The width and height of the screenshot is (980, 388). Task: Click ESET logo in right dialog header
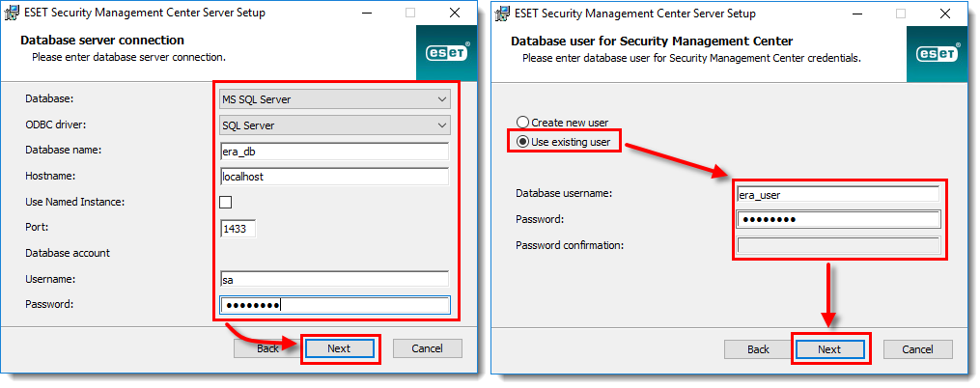point(938,54)
